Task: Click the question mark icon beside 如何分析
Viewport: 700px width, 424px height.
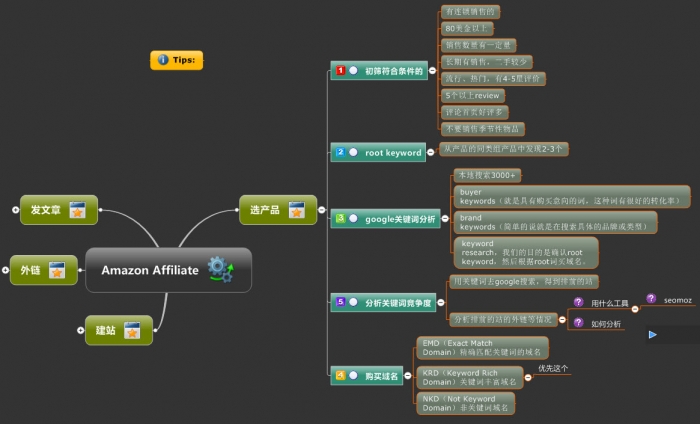Action: point(579,322)
